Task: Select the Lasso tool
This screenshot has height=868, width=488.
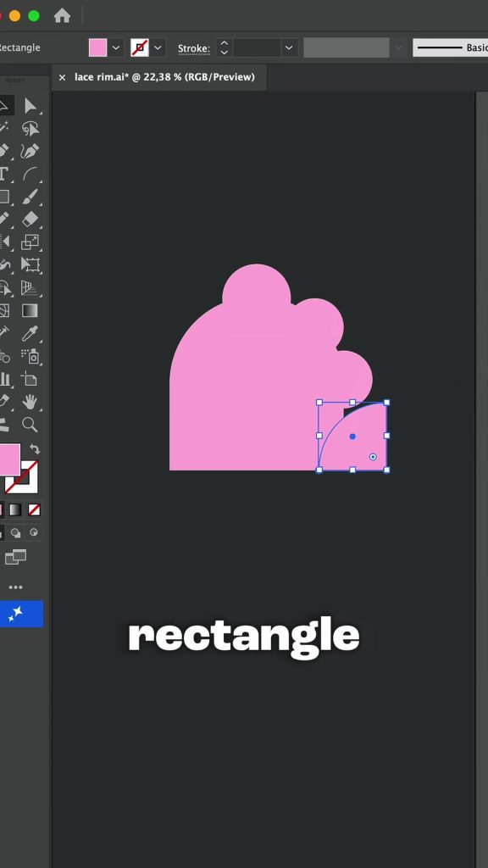Action: point(30,129)
